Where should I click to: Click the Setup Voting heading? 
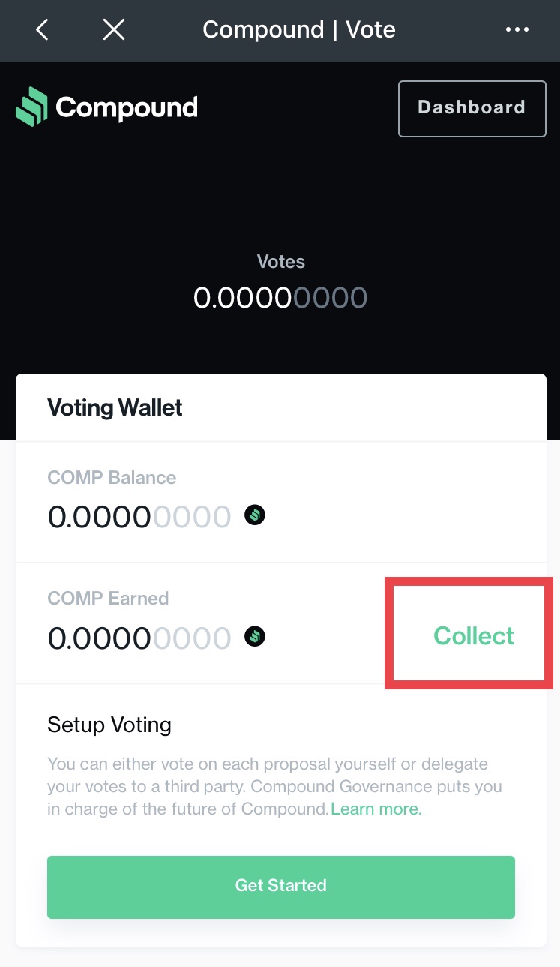(109, 725)
